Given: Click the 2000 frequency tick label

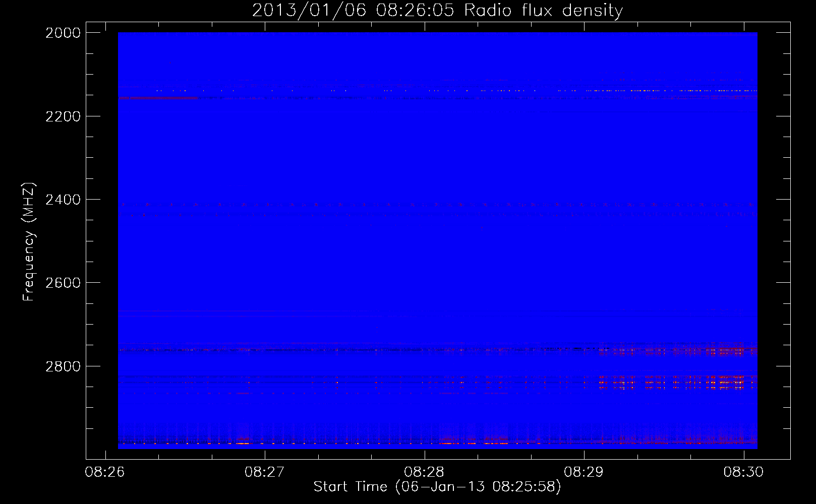Looking at the screenshot, I should click(x=63, y=33).
